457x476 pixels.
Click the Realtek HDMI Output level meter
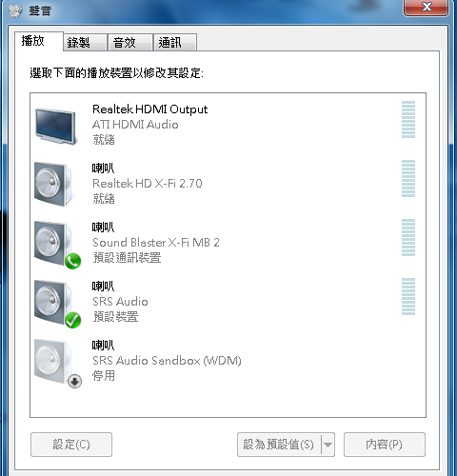408,119
